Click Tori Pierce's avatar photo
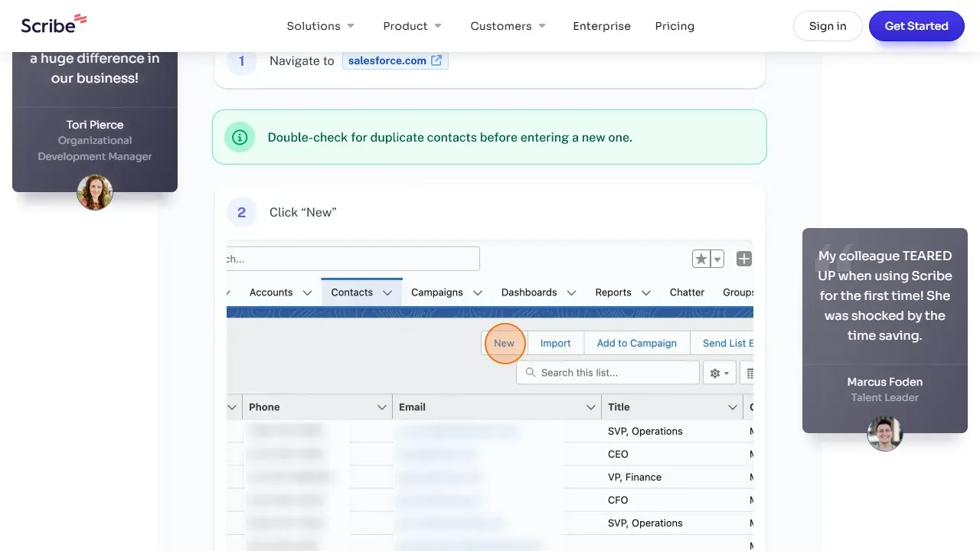 click(95, 192)
